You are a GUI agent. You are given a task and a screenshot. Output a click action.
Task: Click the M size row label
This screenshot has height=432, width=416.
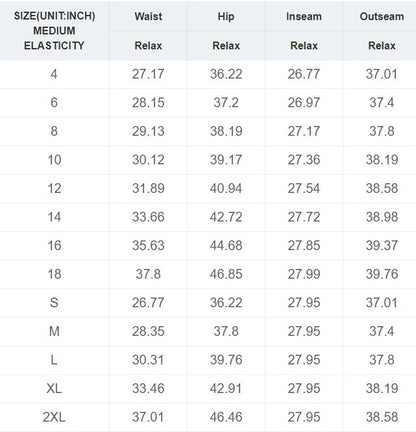(54, 331)
